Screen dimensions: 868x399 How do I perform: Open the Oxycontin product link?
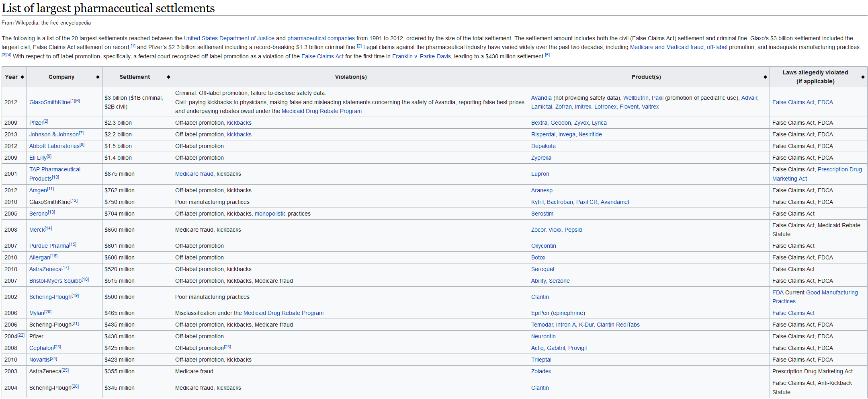(x=544, y=246)
